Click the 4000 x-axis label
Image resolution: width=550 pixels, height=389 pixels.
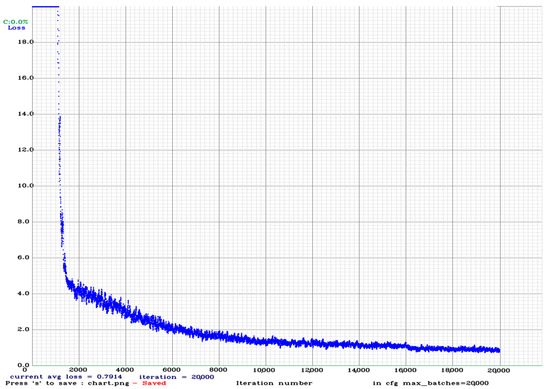coord(125,370)
